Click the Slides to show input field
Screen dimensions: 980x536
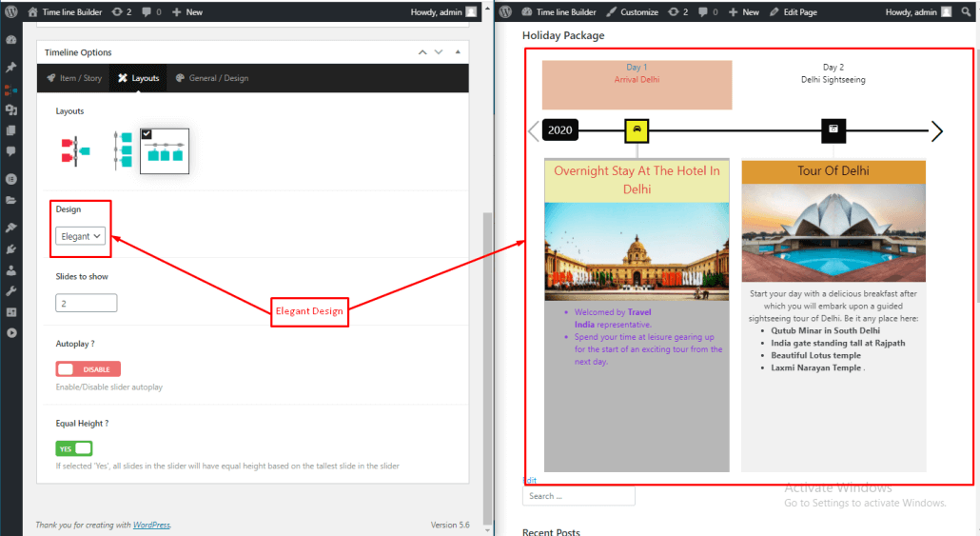[86, 303]
